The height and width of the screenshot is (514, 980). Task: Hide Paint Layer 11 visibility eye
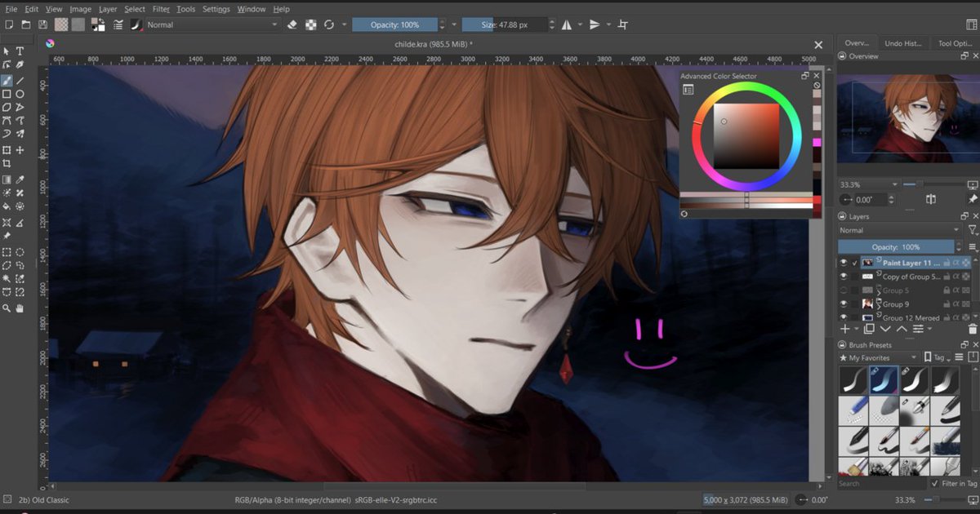pos(844,263)
